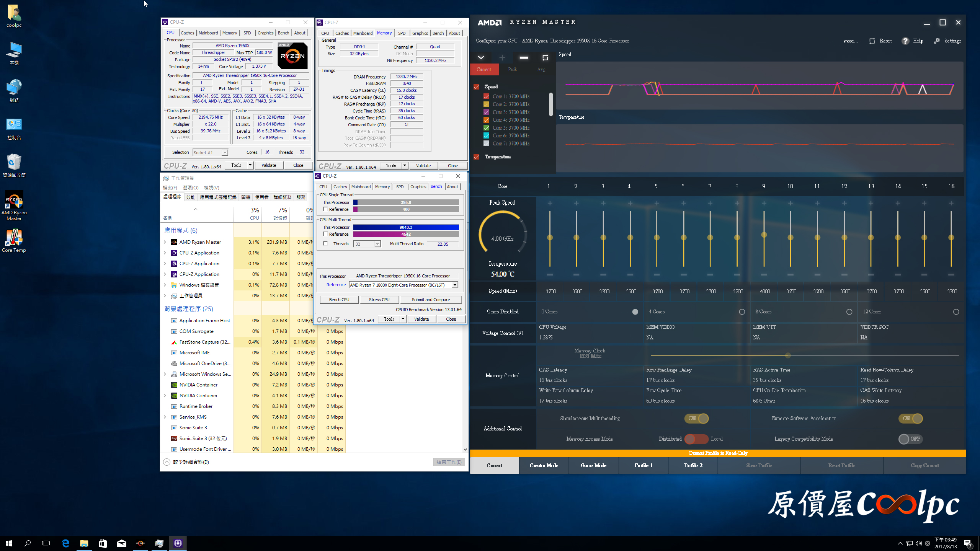Toggle Simultaneous Multithreading switch
980x551 pixels.
point(696,419)
